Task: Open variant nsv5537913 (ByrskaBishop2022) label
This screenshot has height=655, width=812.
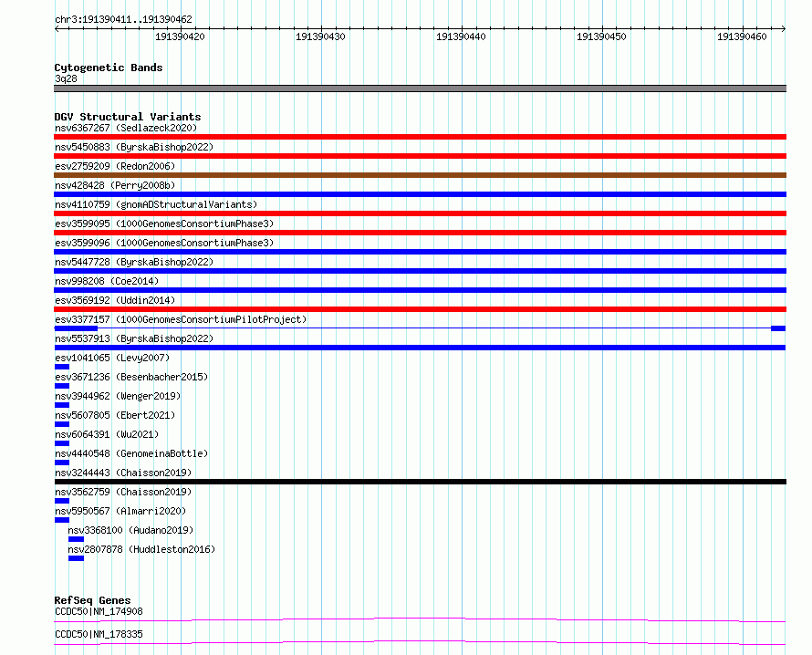Action: (134, 338)
